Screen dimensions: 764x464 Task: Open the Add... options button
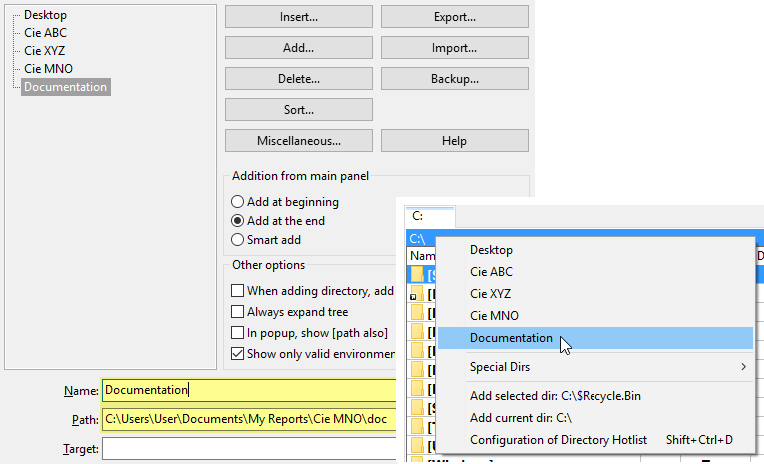[x=298, y=48]
